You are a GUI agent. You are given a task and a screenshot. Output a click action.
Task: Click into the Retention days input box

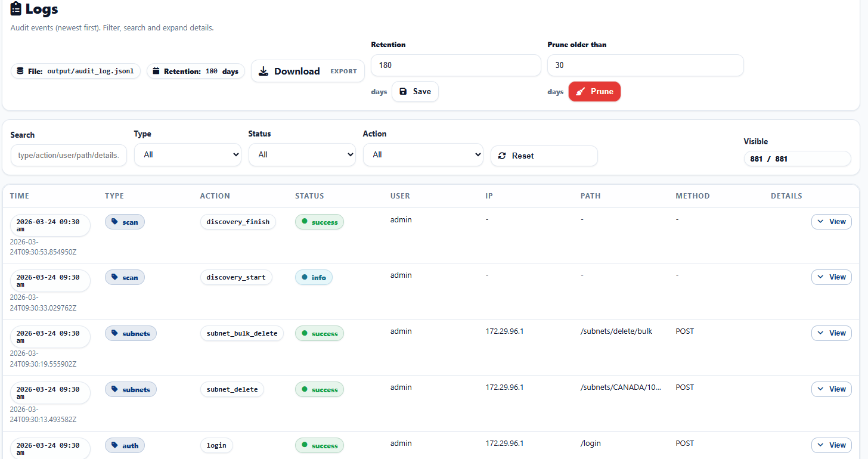456,65
